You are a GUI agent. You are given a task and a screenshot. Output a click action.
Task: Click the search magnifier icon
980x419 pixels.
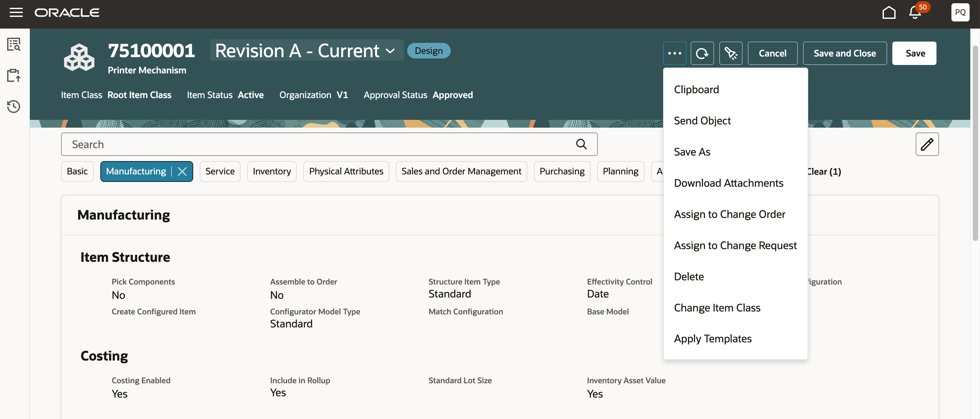(581, 144)
